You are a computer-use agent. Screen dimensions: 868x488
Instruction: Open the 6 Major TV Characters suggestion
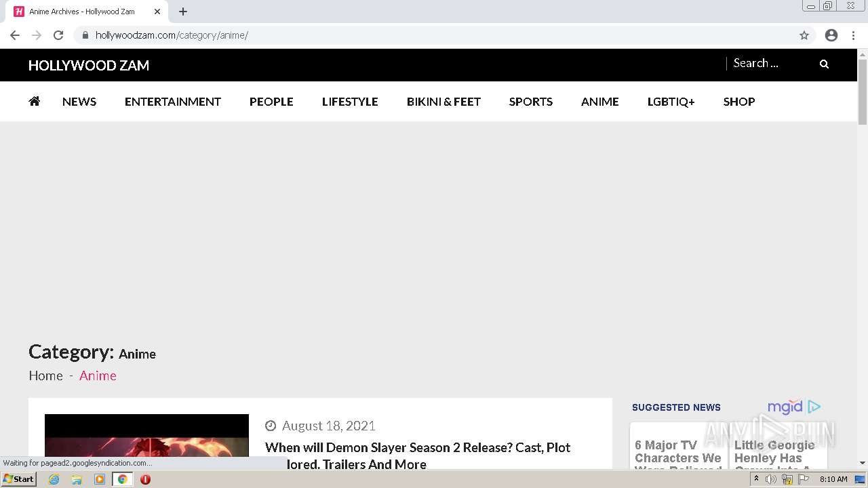[x=678, y=455]
